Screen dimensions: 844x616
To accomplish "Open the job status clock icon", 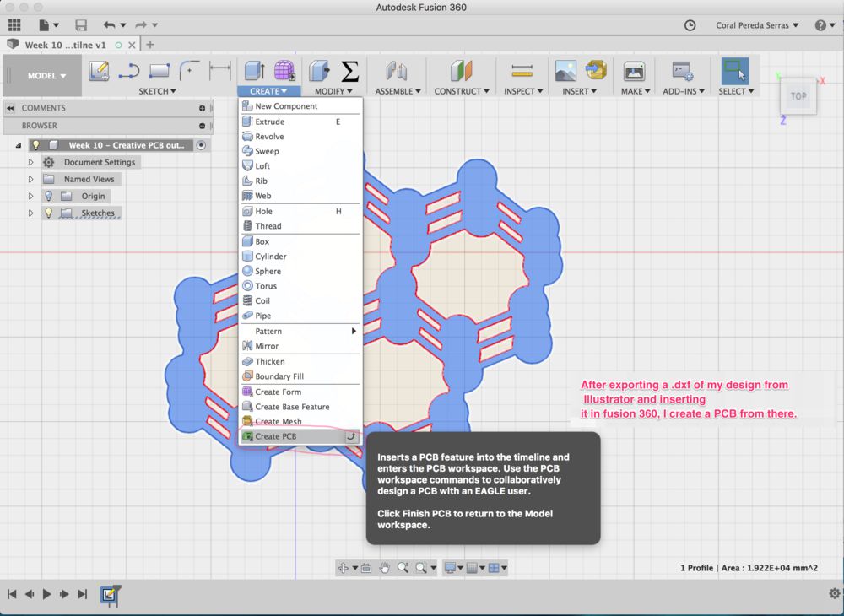I will [690, 25].
